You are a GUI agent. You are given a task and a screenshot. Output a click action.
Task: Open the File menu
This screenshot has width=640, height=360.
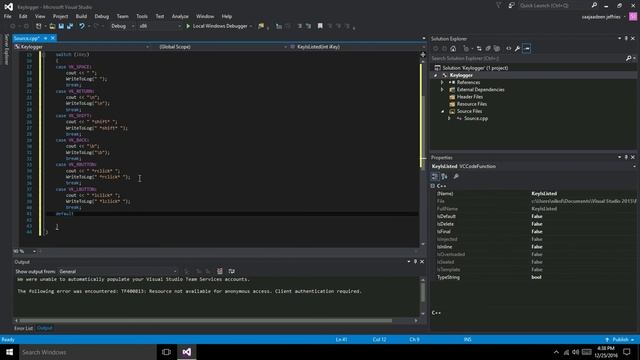(8, 16)
